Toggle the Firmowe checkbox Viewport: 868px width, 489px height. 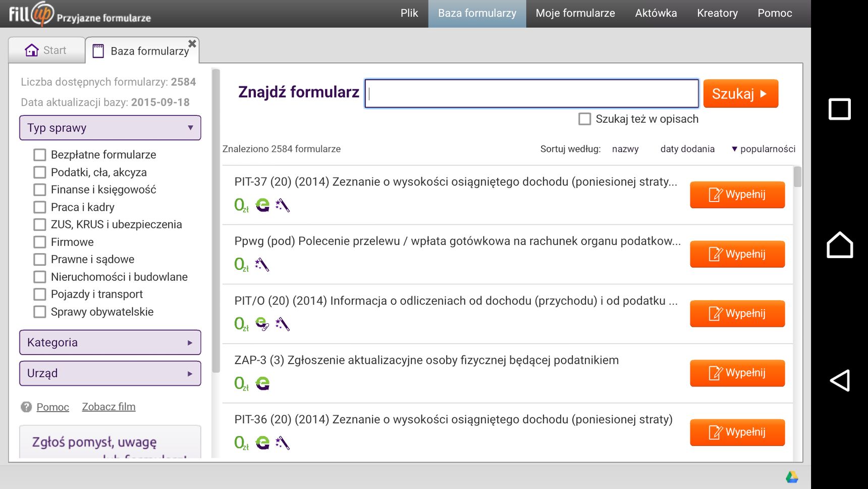(x=39, y=242)
